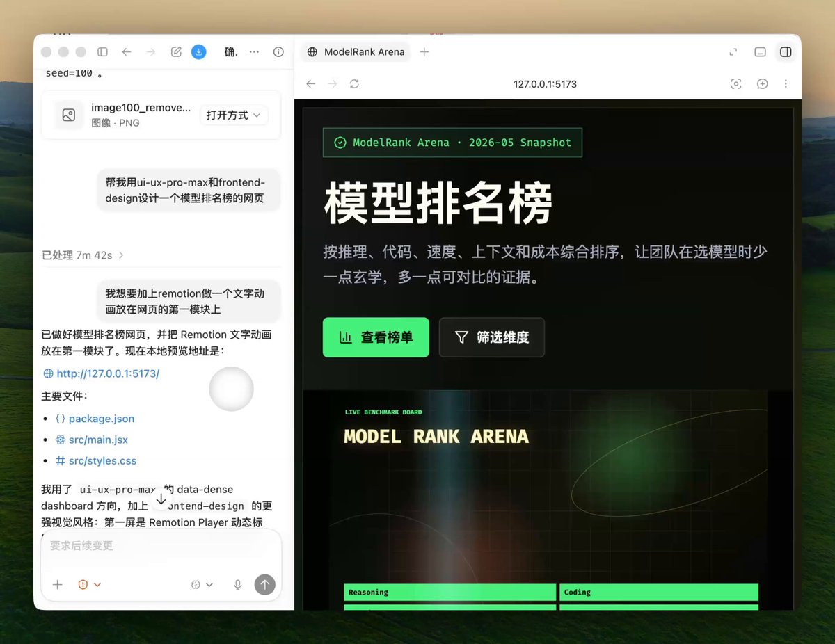Send the message with up arrow
This screenshot has height=644, width=835.
(264, 584)
